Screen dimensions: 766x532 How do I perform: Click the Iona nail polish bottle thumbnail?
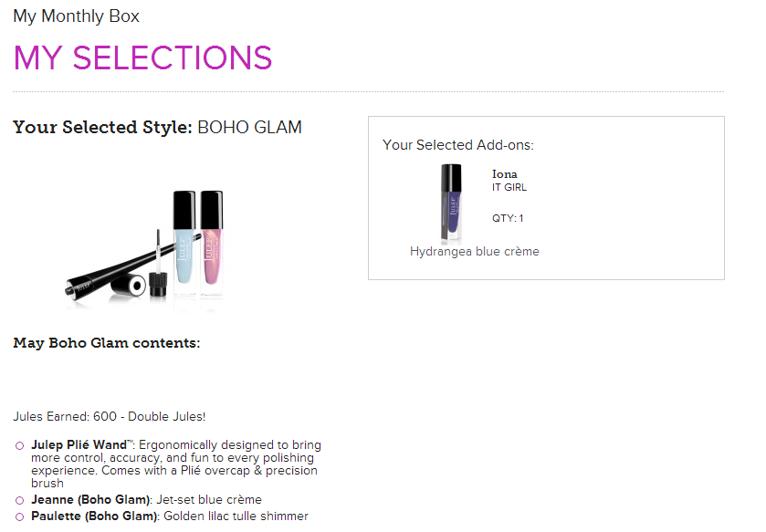pyautogui.click(x=451, y=203)
